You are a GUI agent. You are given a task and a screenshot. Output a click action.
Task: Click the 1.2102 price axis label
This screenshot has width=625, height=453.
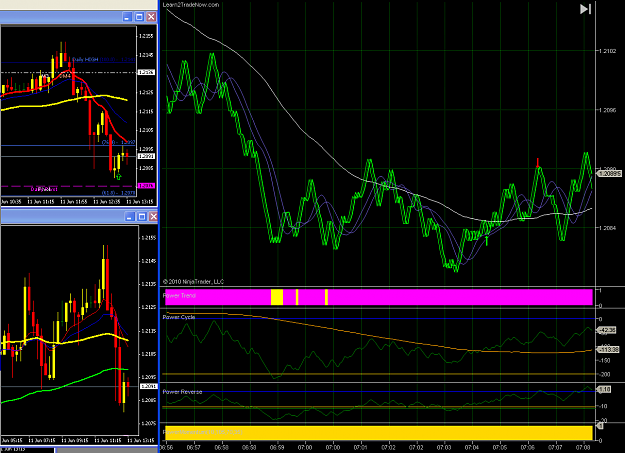(607, 51)
